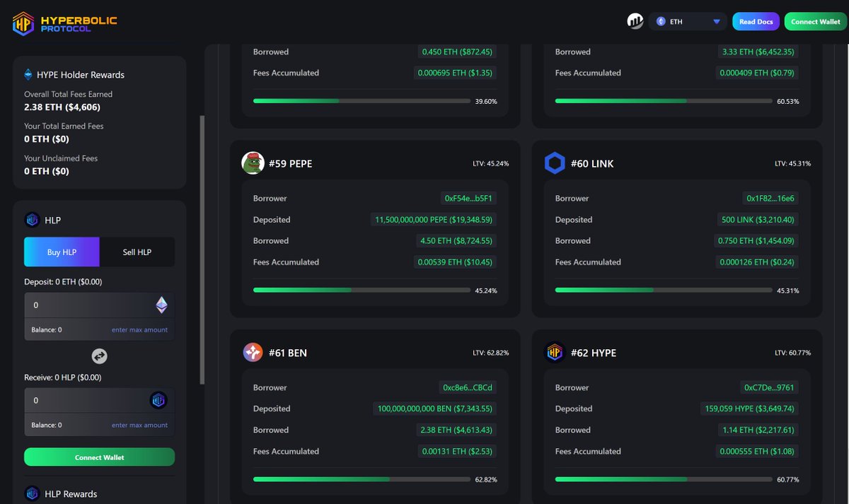Click enter max amount under Deposit
Screen dimensions: 849x504
(x=139, y=329)
